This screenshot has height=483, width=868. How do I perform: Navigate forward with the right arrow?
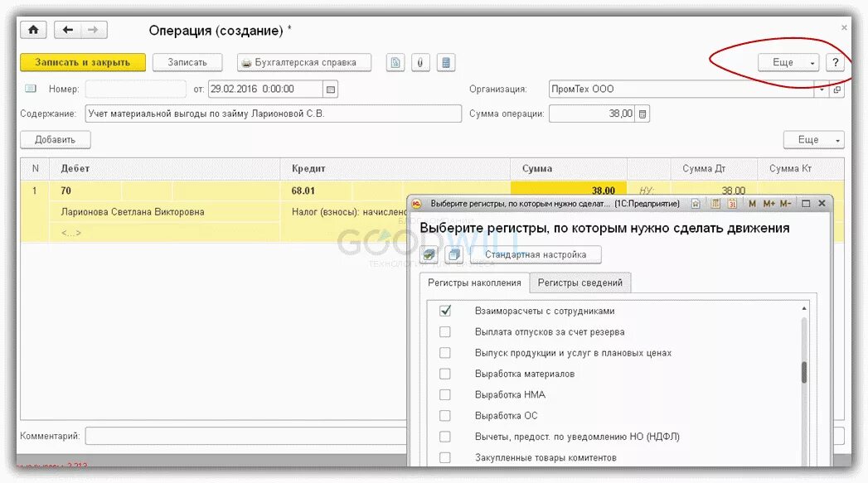94,30
